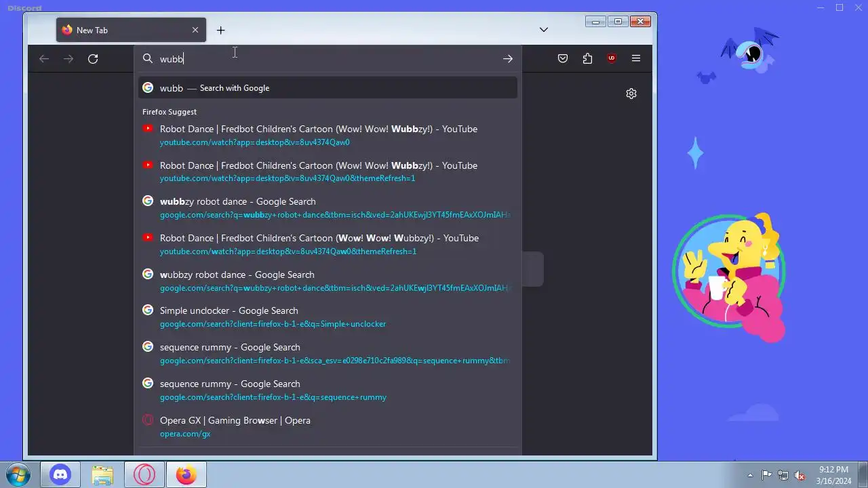Image resolution: width=868 pixels, height=488 pixels.
Task: Open the Firefox hamburger application menu
Action: click(636, 59)
